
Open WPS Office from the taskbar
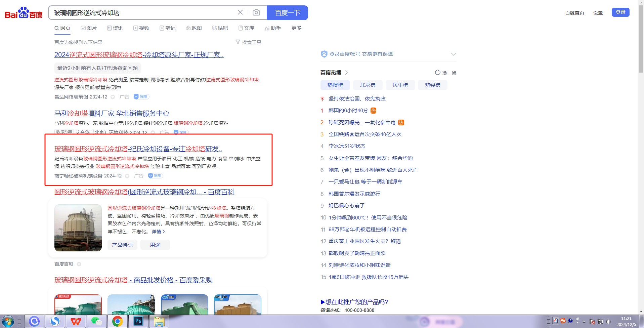pyautogui.click(x=76, y=321)
